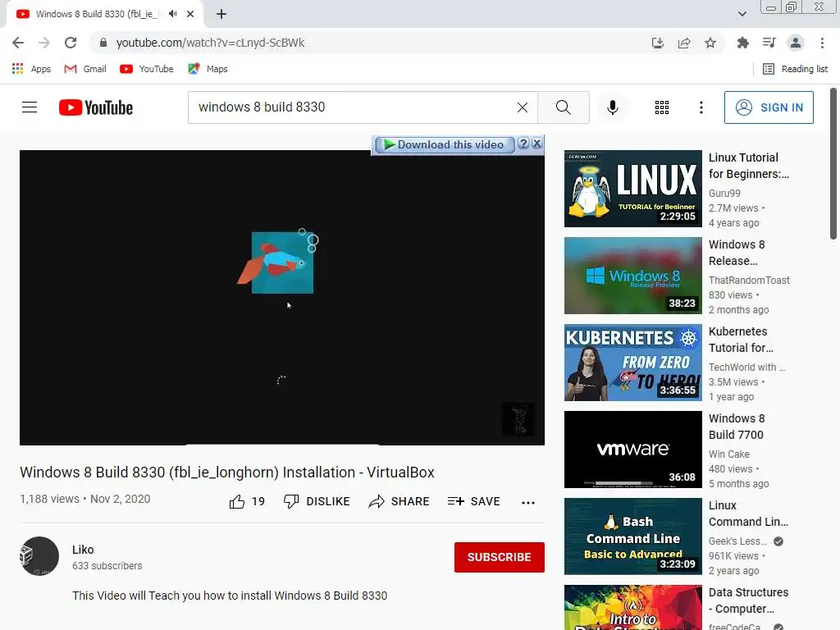Click the lock icon in address bar

click(103, 43)
